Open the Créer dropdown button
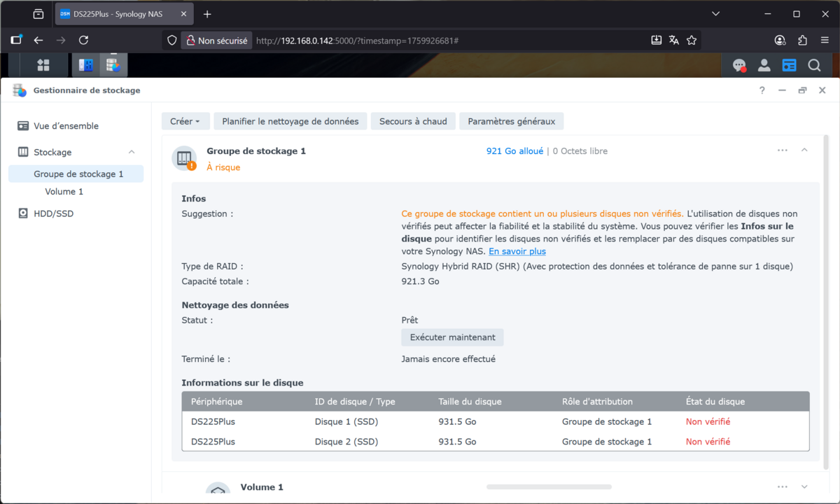 [x=185, y=121]
